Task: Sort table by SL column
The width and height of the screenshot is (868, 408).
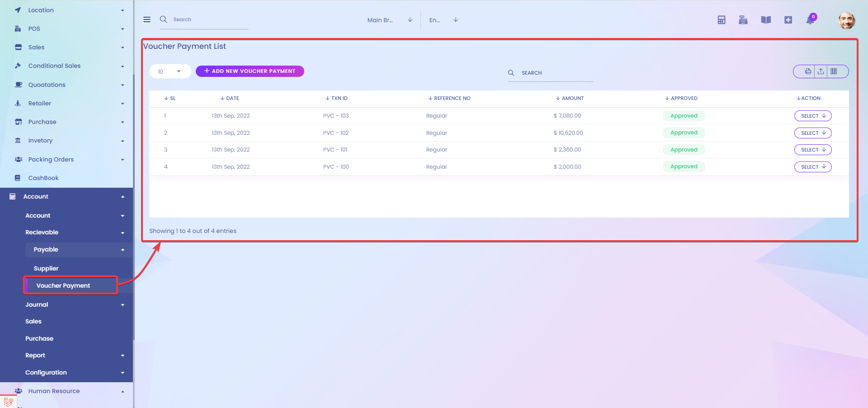Action: (170, 98)
